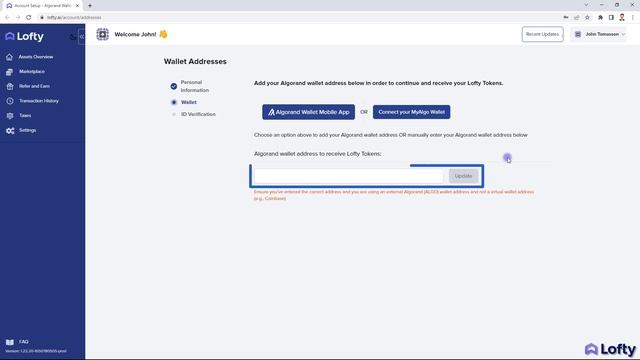Open the browser extensions puzzle icon

click(x=600, y=18)
